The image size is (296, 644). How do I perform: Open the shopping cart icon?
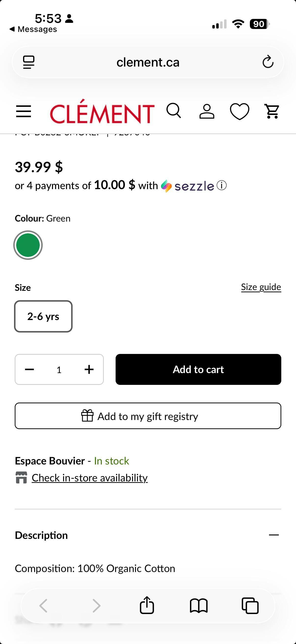pyautogui.click(x=272, y=112)
